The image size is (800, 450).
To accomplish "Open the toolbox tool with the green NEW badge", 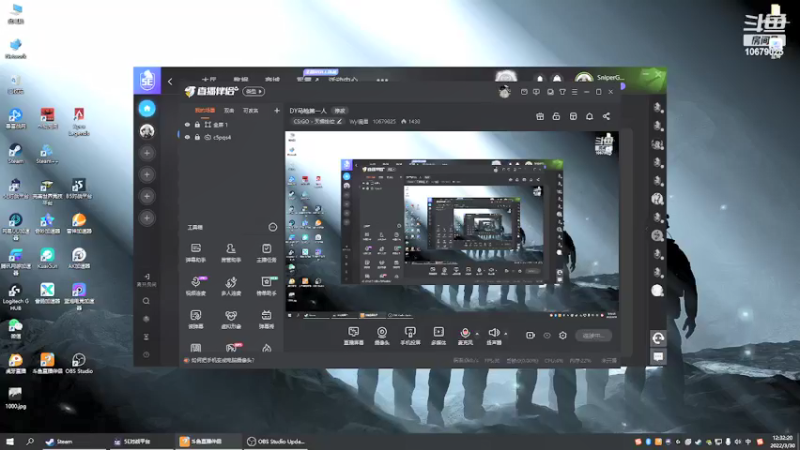I will (x=266, y=286).
